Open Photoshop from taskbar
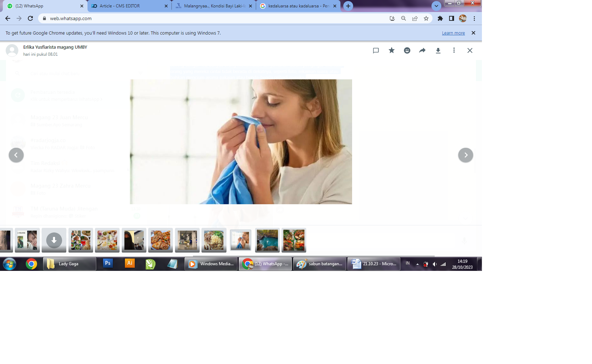This screenshot has height=364, width=592. pyautogui.click(x=108, y=263)
